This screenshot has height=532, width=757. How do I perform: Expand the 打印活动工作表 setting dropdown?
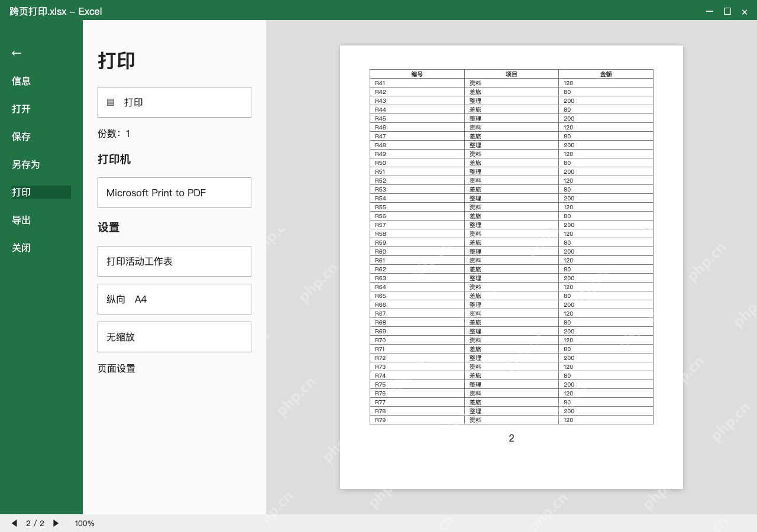[x=174, y=261]
